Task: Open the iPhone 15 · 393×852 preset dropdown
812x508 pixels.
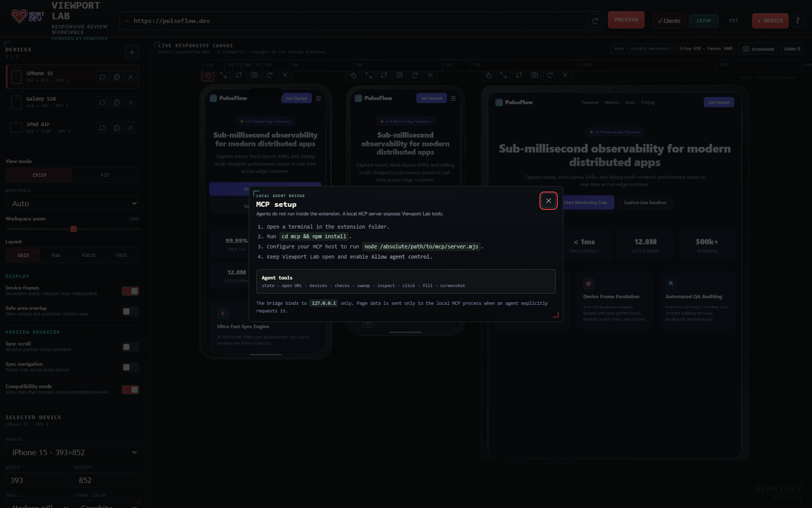Action: (72, 452)
